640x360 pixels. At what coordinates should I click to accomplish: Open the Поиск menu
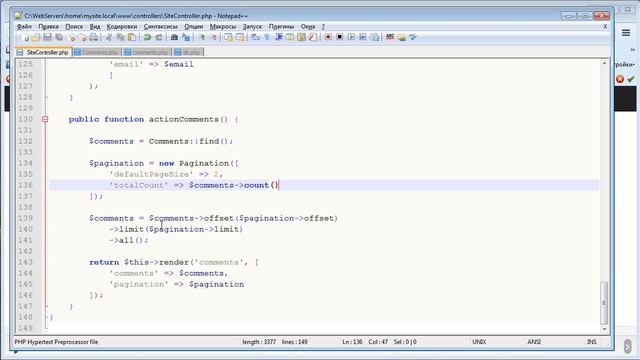(x=74, y=27)
